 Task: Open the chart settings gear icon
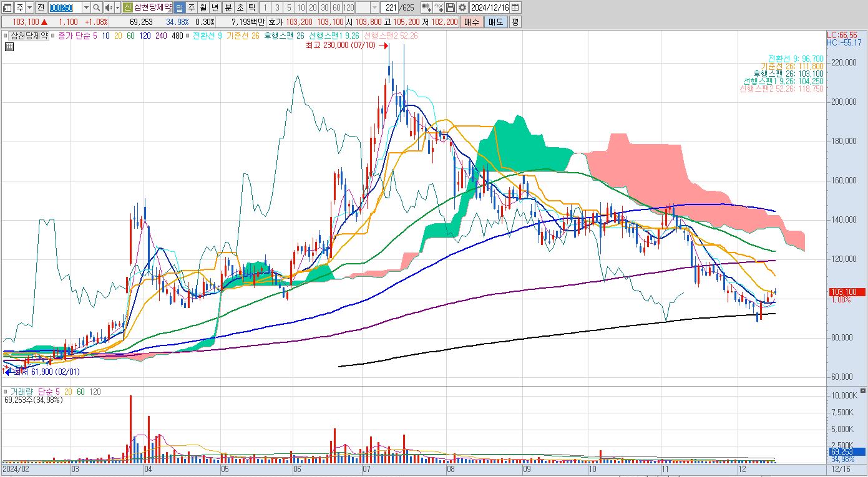point(462,7)
